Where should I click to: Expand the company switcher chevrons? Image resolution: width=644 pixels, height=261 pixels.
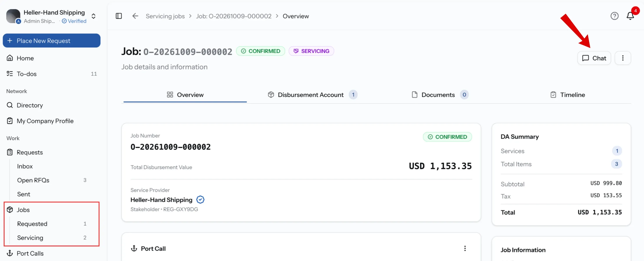[x=93, y=16]
